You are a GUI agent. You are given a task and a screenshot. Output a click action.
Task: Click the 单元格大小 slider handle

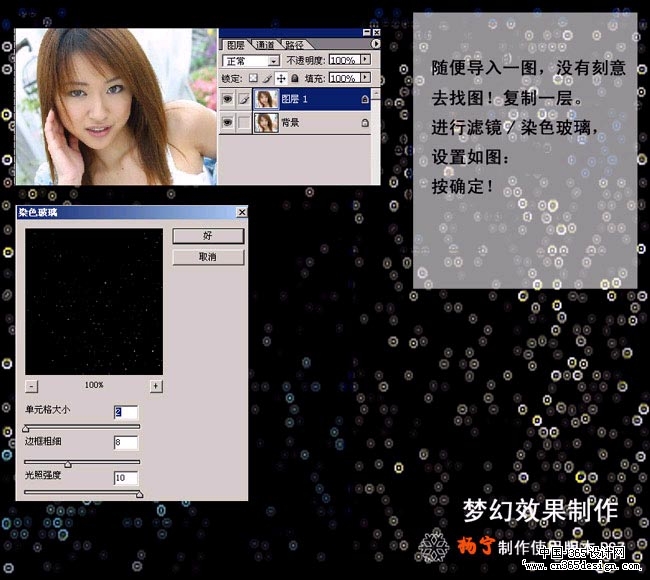pos(26,428)
